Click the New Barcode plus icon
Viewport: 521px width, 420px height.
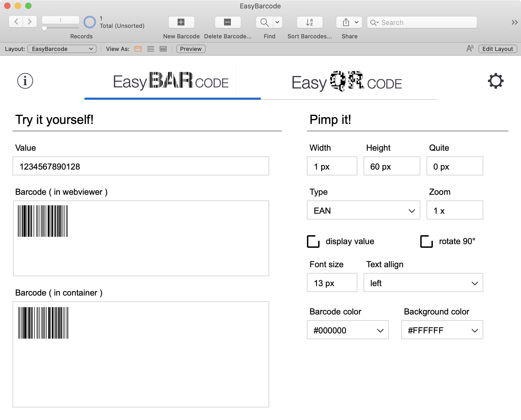pyautogui.click(x=181, y=22)
